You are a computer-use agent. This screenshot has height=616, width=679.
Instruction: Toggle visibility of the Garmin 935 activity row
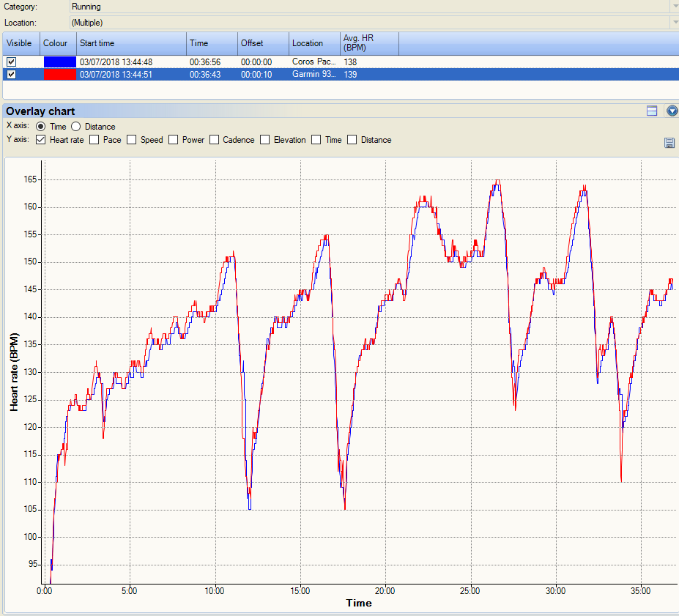[12, 75]
